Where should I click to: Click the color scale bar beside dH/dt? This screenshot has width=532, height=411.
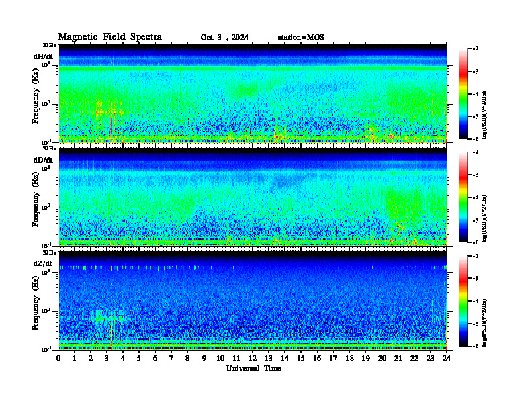[x=463, y=94]
